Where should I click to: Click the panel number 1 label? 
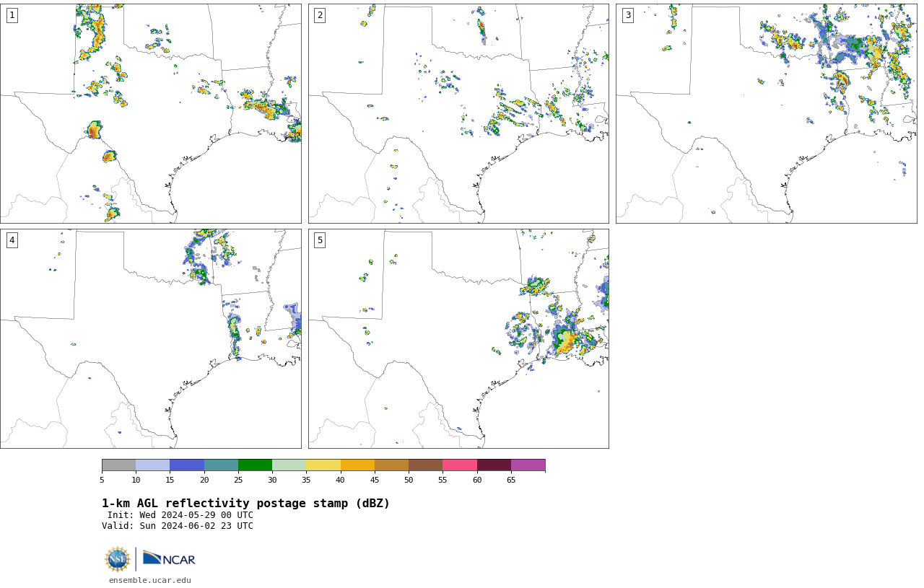tap(12, 15)
